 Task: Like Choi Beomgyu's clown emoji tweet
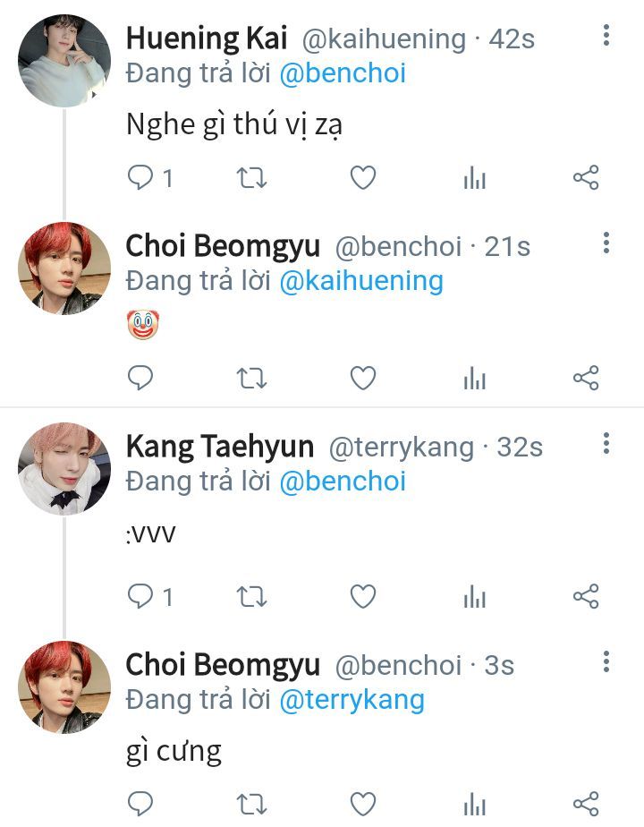point(362,379)
